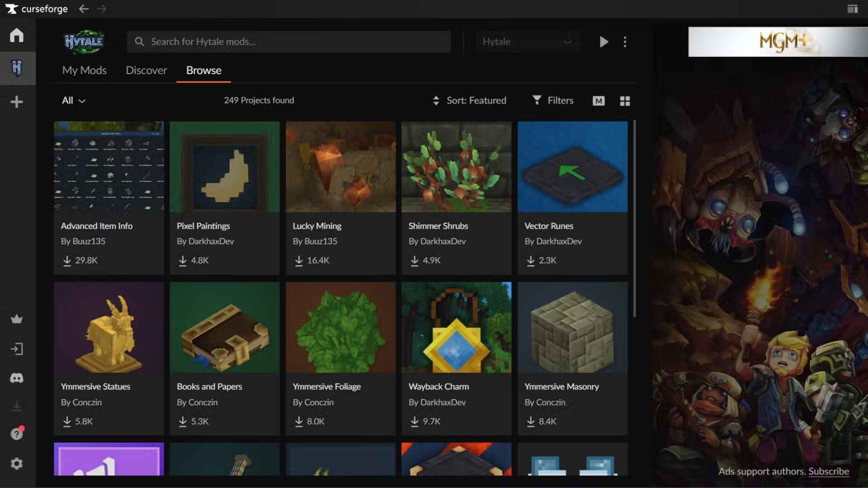Click the three-dot overflow menu button
Image resolution: width=868 pixels, height=488 pixels.
point(625,42)
